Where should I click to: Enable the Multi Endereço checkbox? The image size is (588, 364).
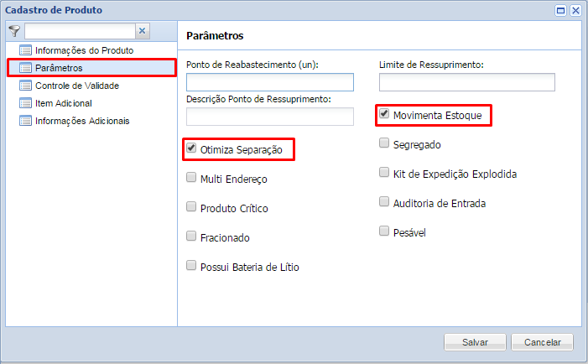pyautogui.click(x=191, y=178)
